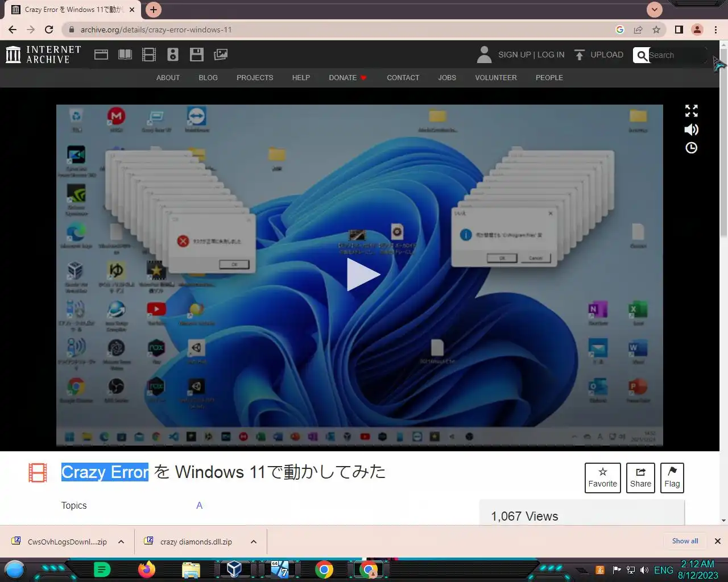This screenshot has height=582, width=728.
Task: Open the JOBS menu item
Action: point(447,78)
